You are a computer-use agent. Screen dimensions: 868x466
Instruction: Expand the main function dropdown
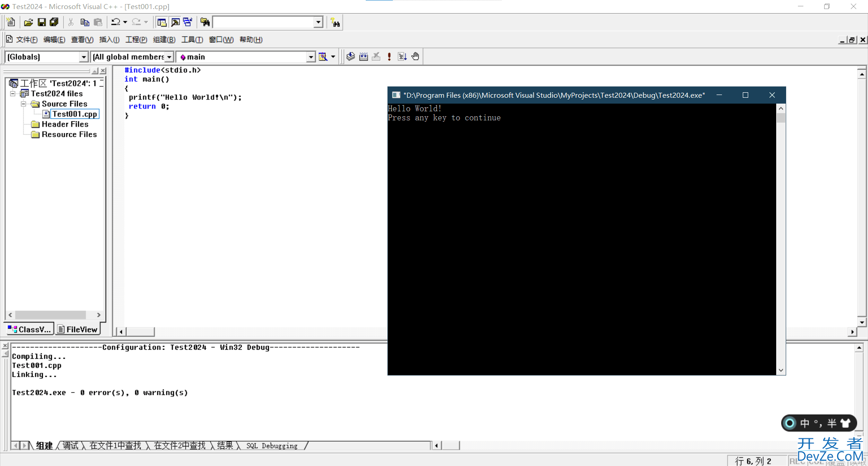tap(311, 57)
